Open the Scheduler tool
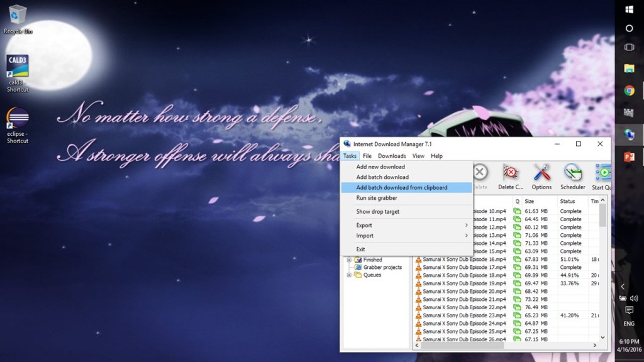Image resolution: width=644 pixels, height=362 pixels. 572,176
